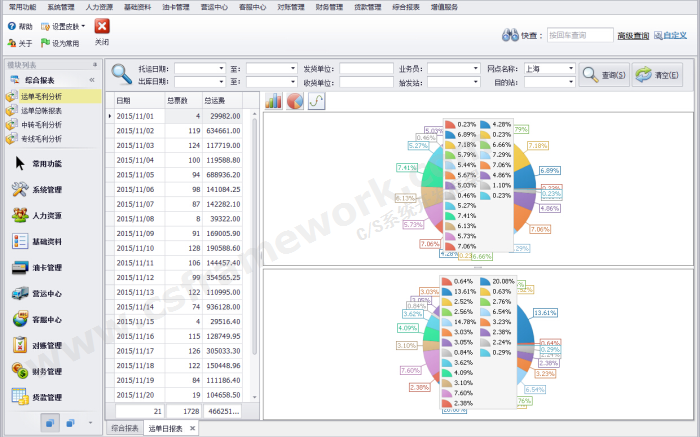Open 财务管理 module in sidebar
700x437 pixels.
(47, 371)
